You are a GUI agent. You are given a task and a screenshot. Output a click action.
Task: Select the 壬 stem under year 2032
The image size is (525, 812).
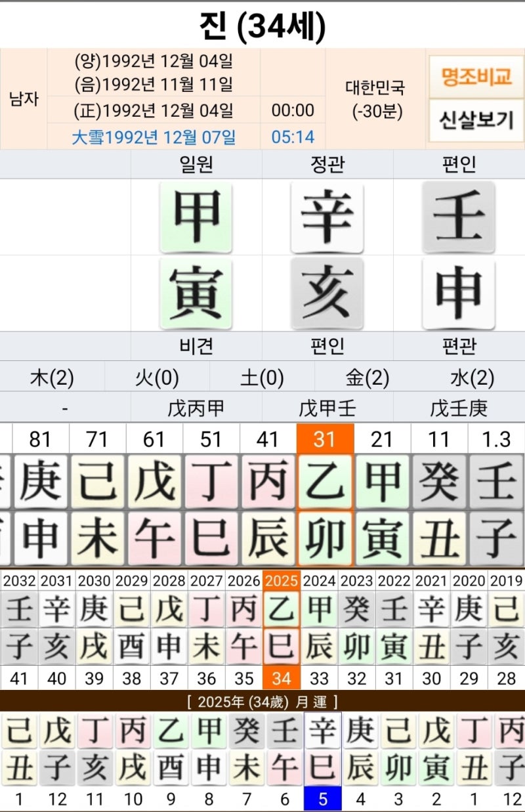pyautogui.click(x=20, y=610)
